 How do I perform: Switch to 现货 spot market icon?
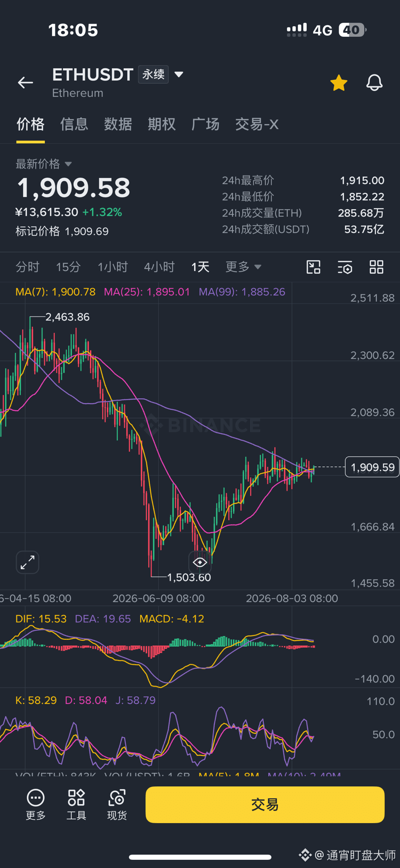click(x=117, y=804)
